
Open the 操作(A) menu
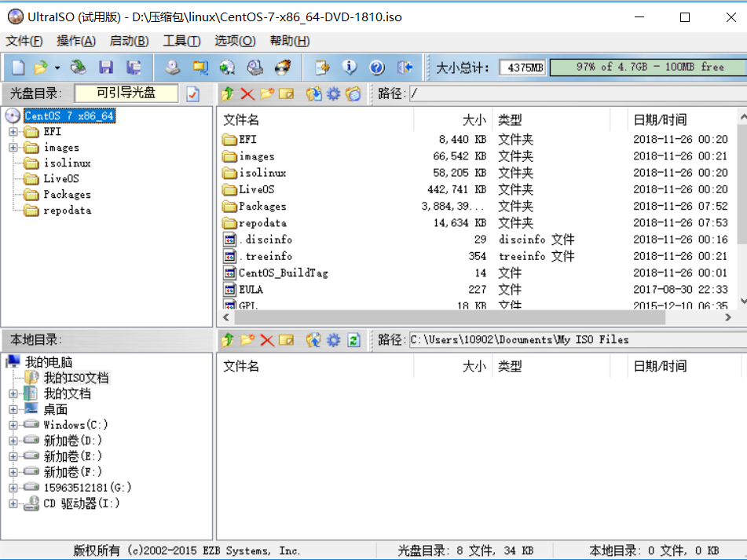click(76, 41)
